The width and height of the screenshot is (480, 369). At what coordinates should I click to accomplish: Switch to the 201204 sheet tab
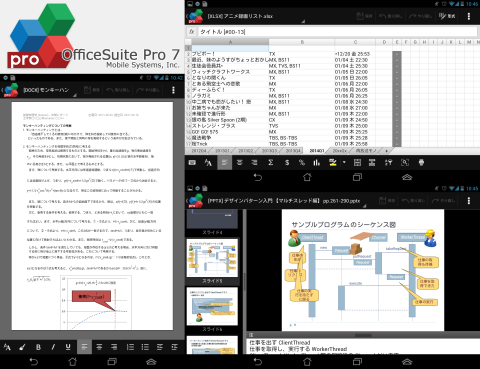[x=199, y=151]
